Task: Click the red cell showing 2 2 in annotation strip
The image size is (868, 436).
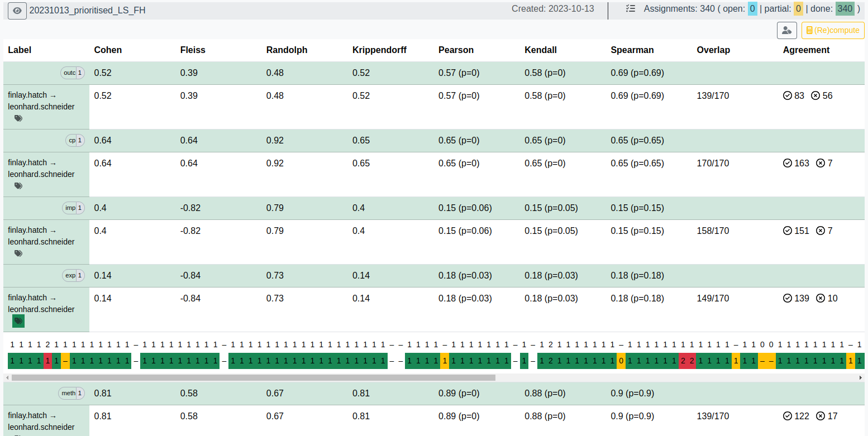Action: [x=687, y=361]
